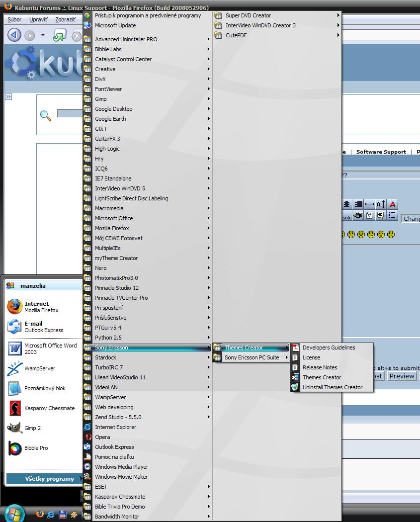This screenshot has width=420, height=522.
Task: Select Themes Creator in the submenu
Action: pos(322,377)
